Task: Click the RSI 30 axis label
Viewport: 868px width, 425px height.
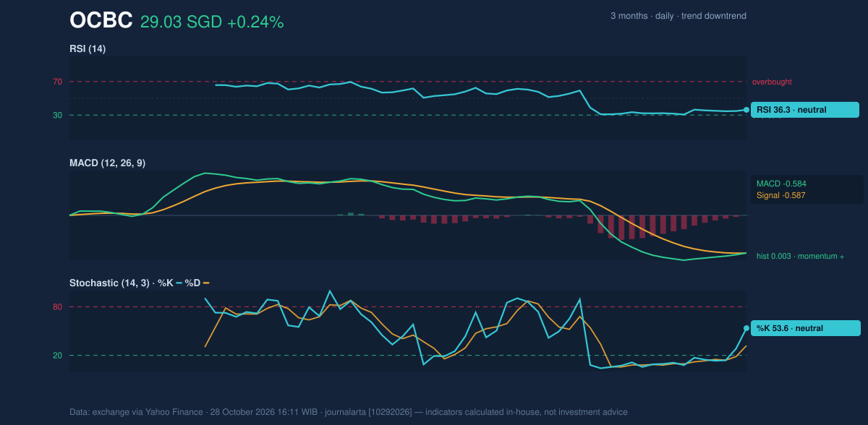Action: click(57, 115)
